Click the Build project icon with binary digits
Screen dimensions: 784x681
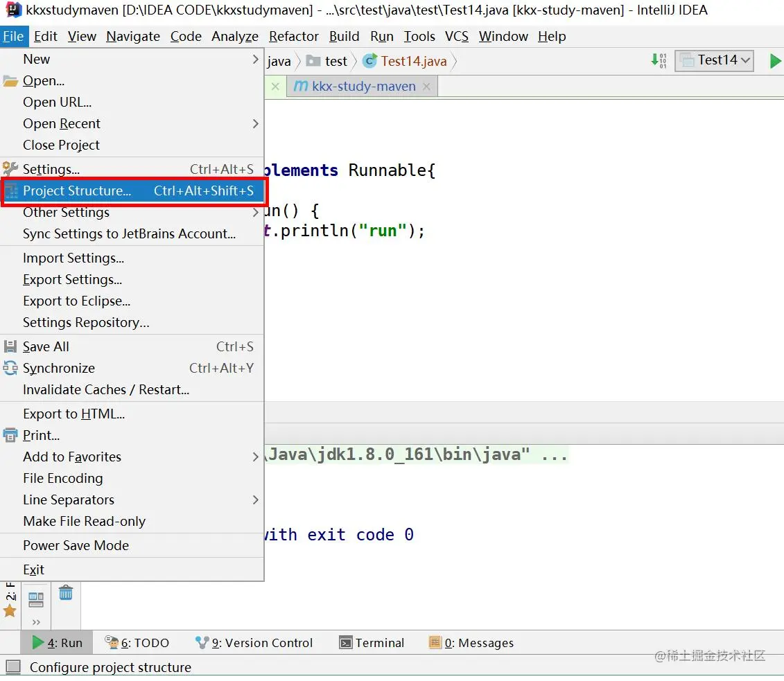[x=659, y=60]
